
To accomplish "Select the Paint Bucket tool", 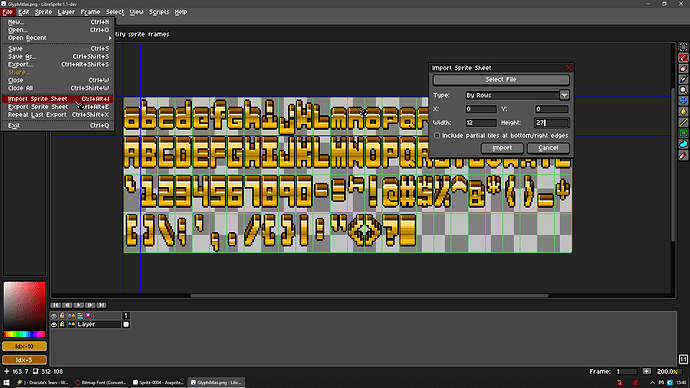I will coord(683,112).
